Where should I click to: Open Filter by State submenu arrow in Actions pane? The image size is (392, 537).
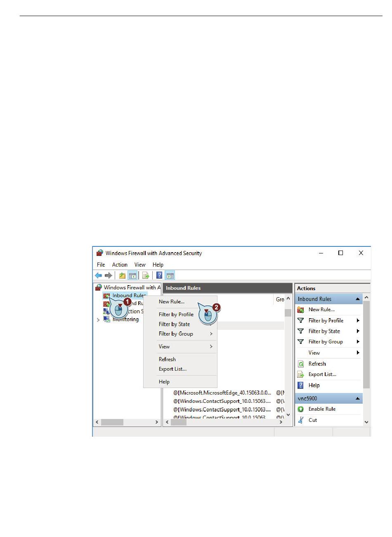(x=358, y=331)
